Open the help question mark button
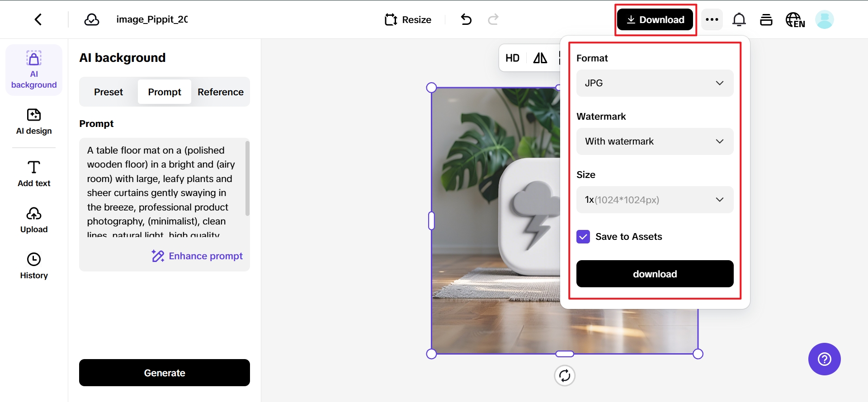The height and width of the screenshot is (402, 868). [x=824, y=359]
